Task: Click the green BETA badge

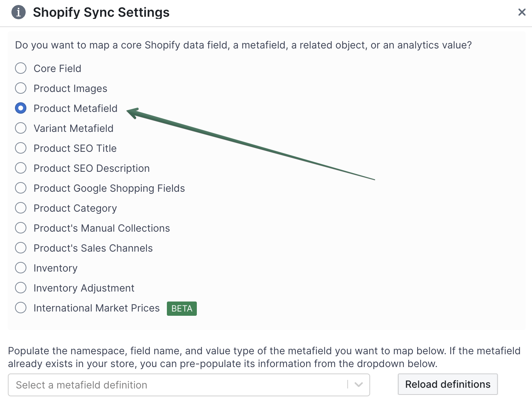Action: coord(181,309)
